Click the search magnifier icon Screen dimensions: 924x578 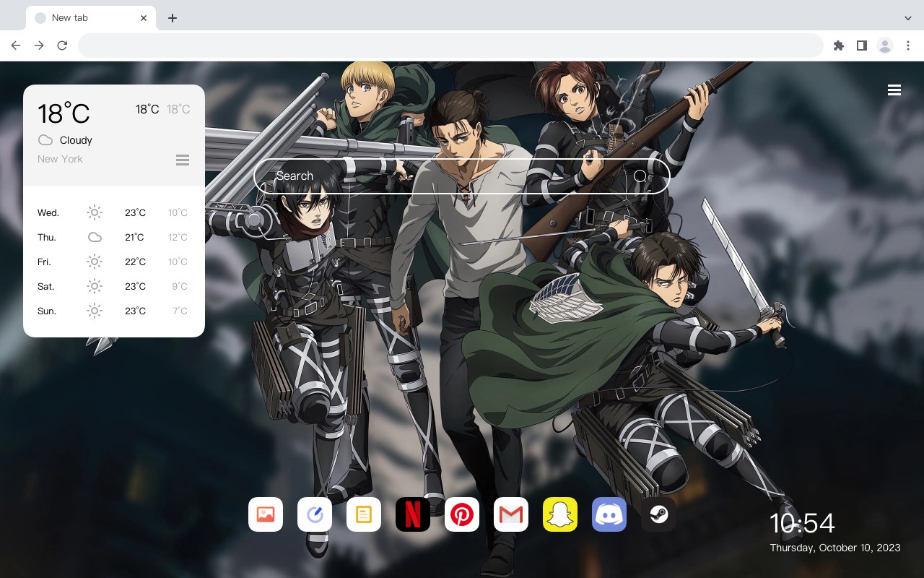pyautogui.click(x=640, y=176)
